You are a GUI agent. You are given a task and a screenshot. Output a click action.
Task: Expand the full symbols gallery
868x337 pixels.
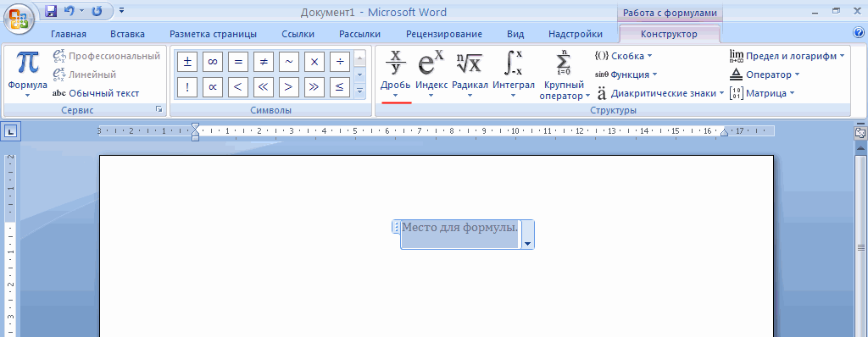click(x=359, y=91)
